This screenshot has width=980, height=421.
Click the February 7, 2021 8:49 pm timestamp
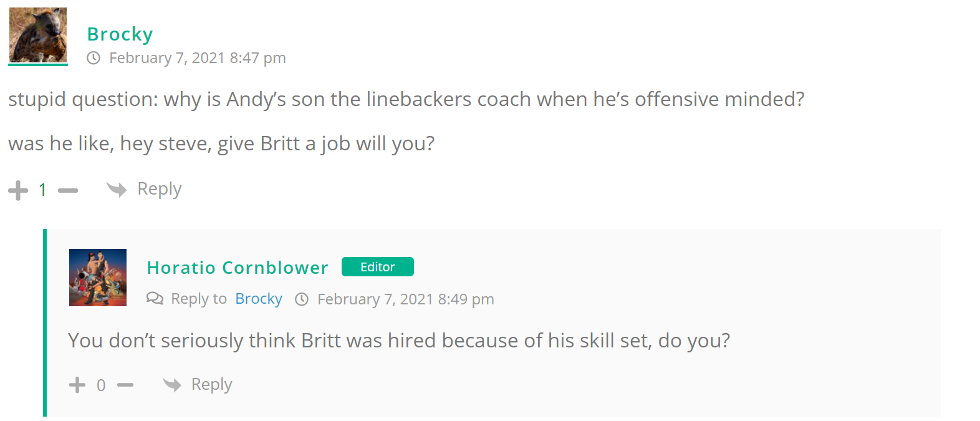point(406,299)
